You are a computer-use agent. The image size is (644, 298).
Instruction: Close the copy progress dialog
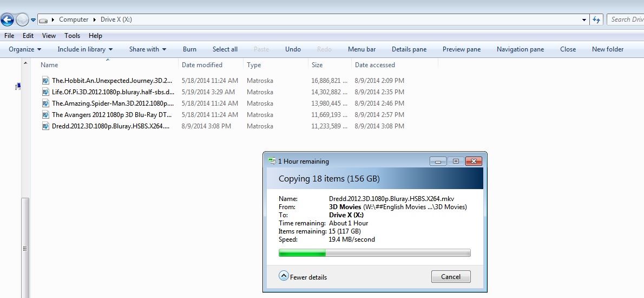474,161
